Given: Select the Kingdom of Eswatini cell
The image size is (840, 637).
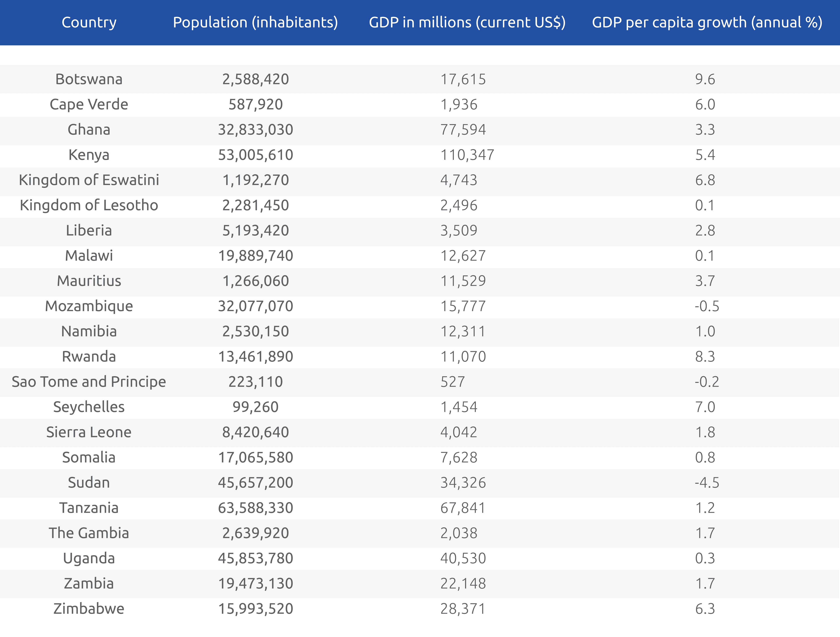Looking at the screenshot, I should pos(89,180).
